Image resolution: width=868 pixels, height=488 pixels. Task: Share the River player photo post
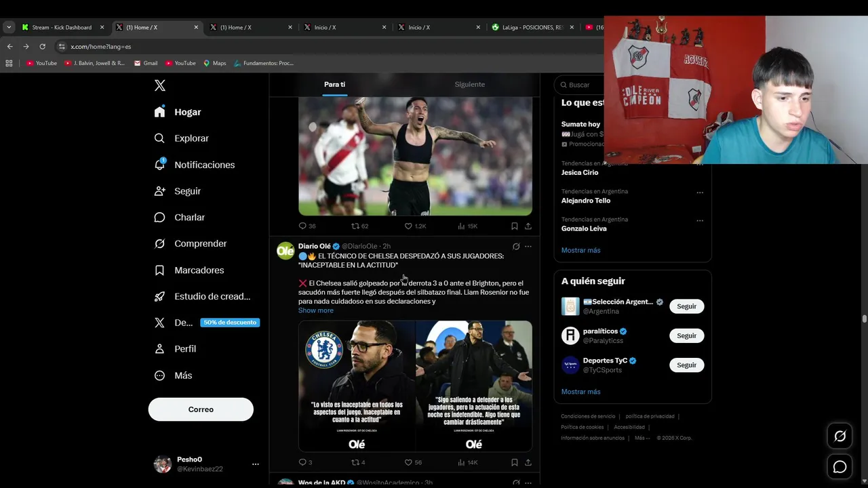point(528,226)
